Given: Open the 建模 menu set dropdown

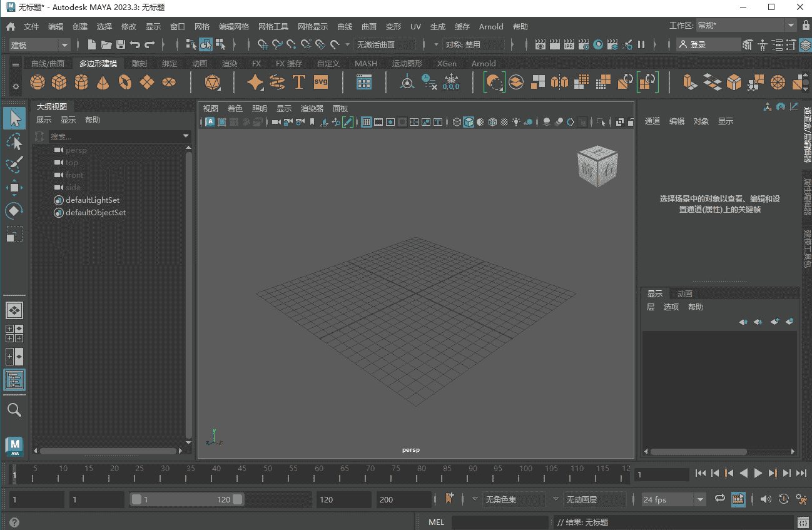Looking at the screenshot, I should (39, 44).
